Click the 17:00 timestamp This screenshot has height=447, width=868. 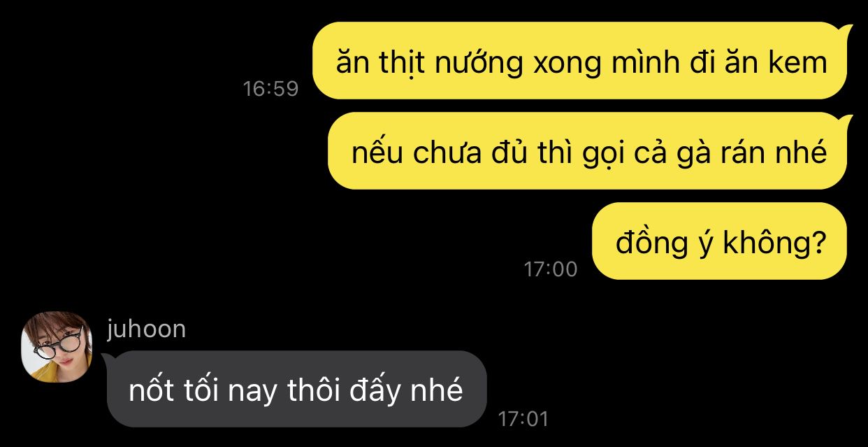coord(551,269)
